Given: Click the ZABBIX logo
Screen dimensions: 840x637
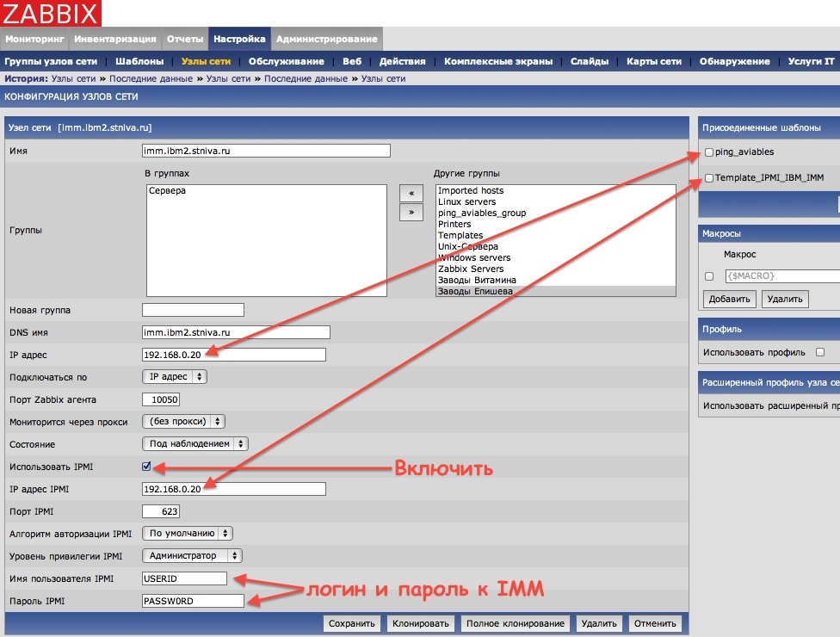Looking at the screenshot, I should (x=51, y=13).
